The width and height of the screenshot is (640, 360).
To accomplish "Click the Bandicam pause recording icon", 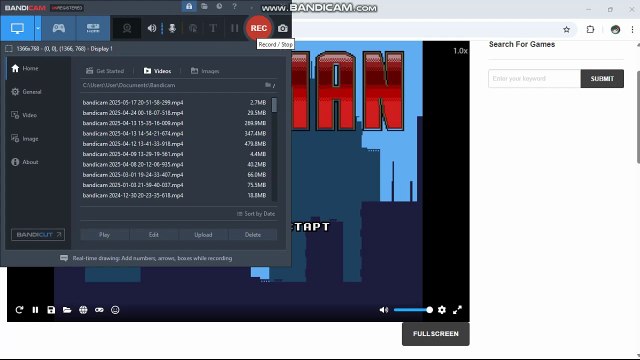I will coord(234,28).
